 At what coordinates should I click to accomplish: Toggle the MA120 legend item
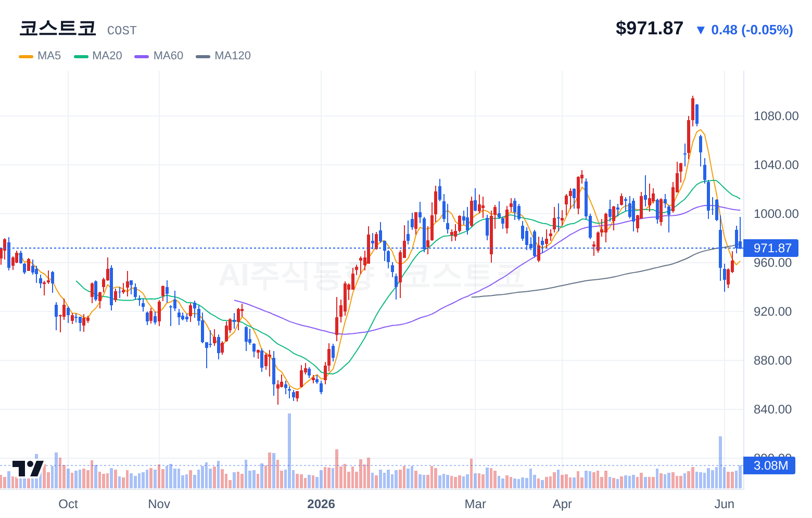point(223,56)
